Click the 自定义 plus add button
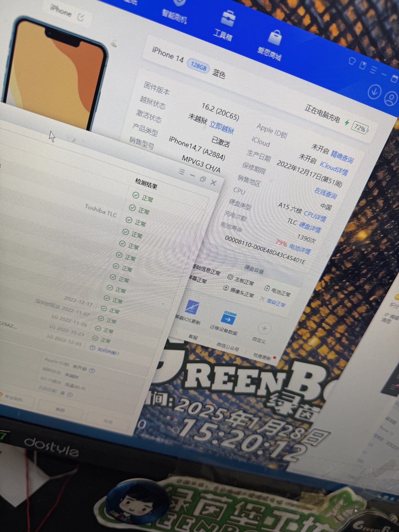399x532 pixels. point(264,329)
